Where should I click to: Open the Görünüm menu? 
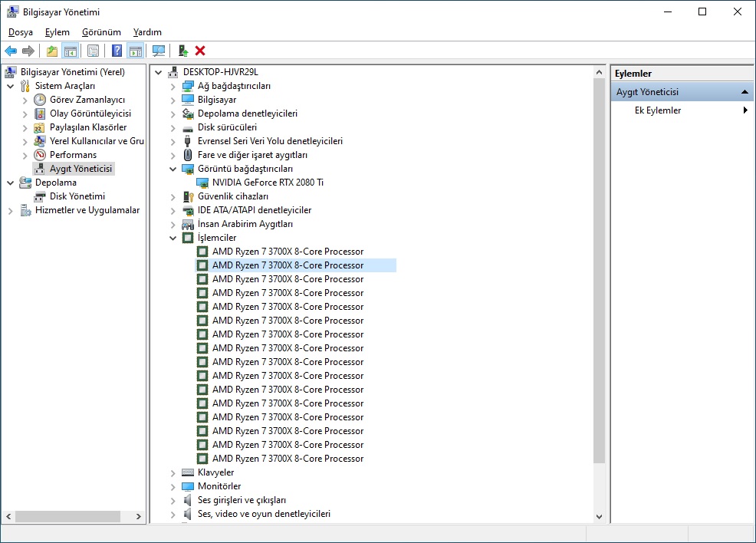[x=101, y=32]
